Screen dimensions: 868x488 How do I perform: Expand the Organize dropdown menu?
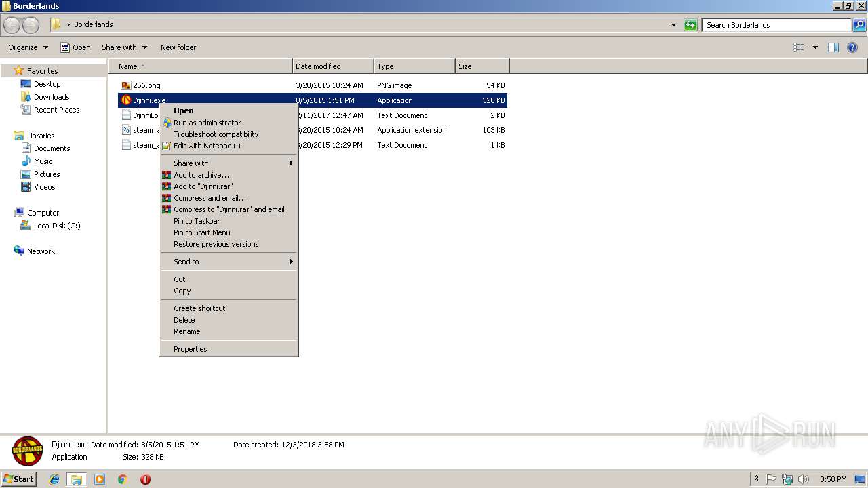point(28,47)
